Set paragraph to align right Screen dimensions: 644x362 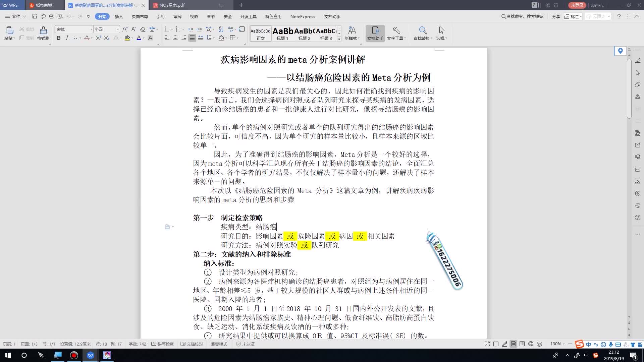pyautogui.click(x=183, y=38)
